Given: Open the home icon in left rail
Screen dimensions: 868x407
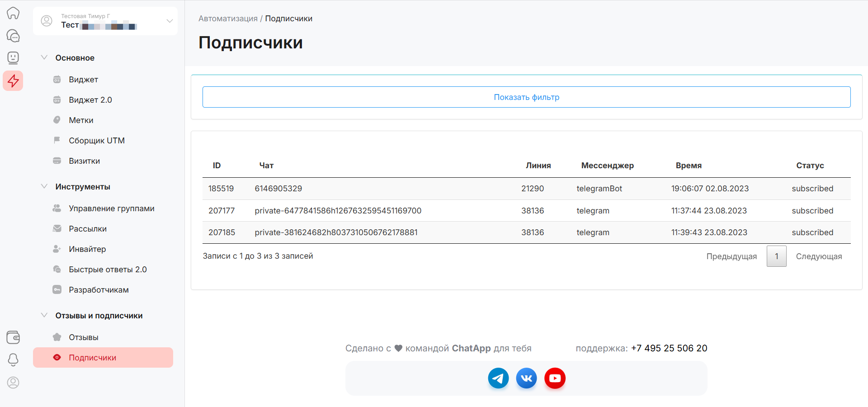Looking at the screenshot, I should coord(13,13).
